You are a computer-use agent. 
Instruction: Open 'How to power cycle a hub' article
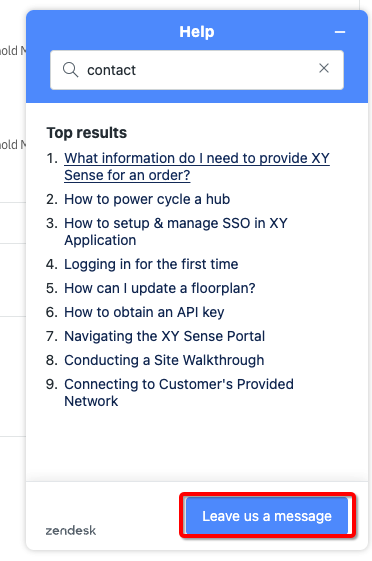(x=147, y=199)
